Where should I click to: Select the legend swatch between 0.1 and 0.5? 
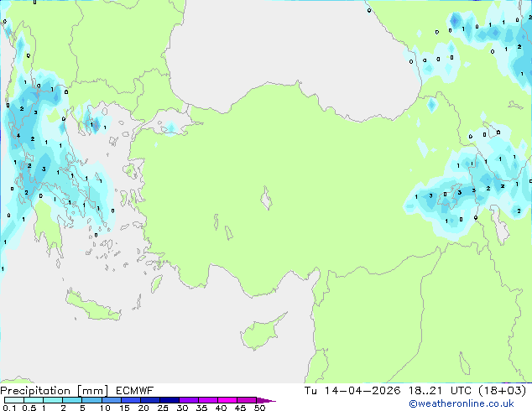click(x=14, y=400)
